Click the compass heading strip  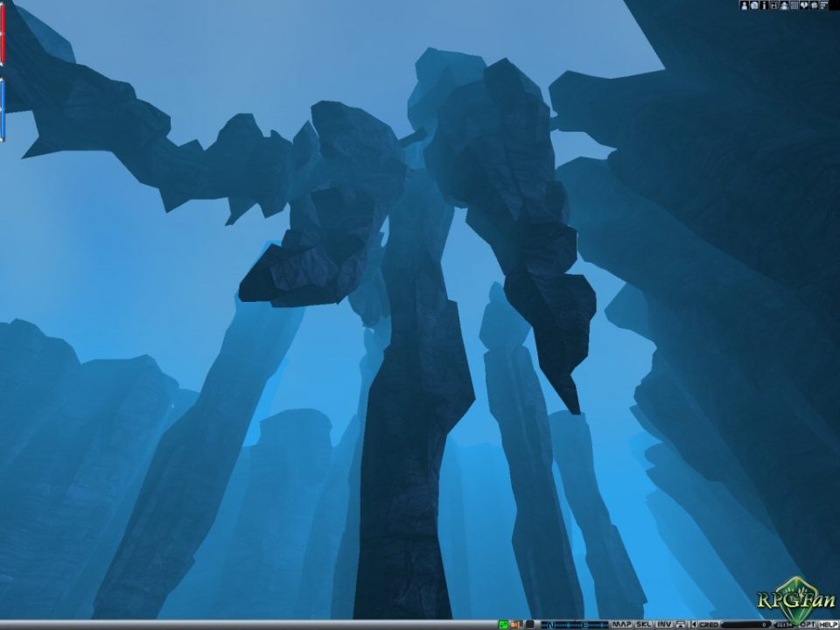pos(575,625)
